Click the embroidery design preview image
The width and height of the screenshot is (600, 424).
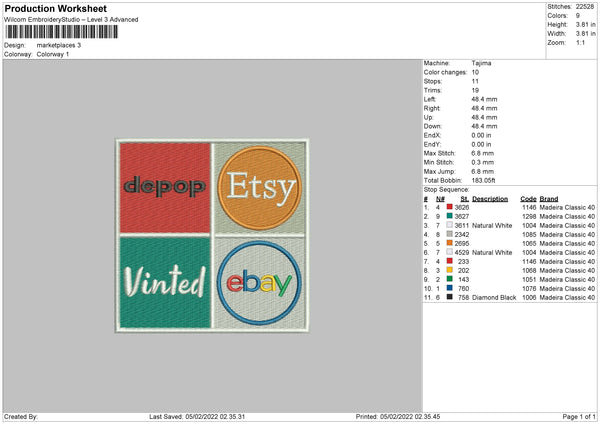pyautogui.click(x=212, y=235)
